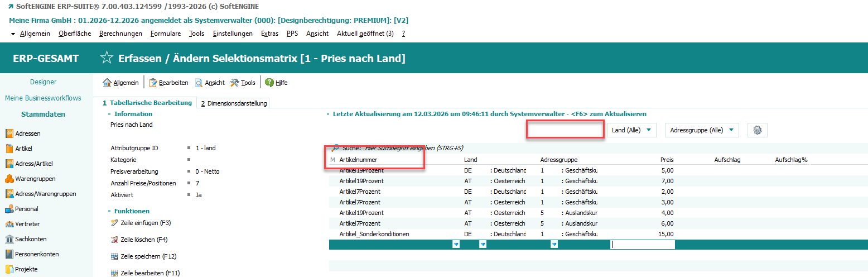The height and width of the screenshot is (277, 868).
Task: Open the Tools toolbar menu
Action: coord(243,83)
